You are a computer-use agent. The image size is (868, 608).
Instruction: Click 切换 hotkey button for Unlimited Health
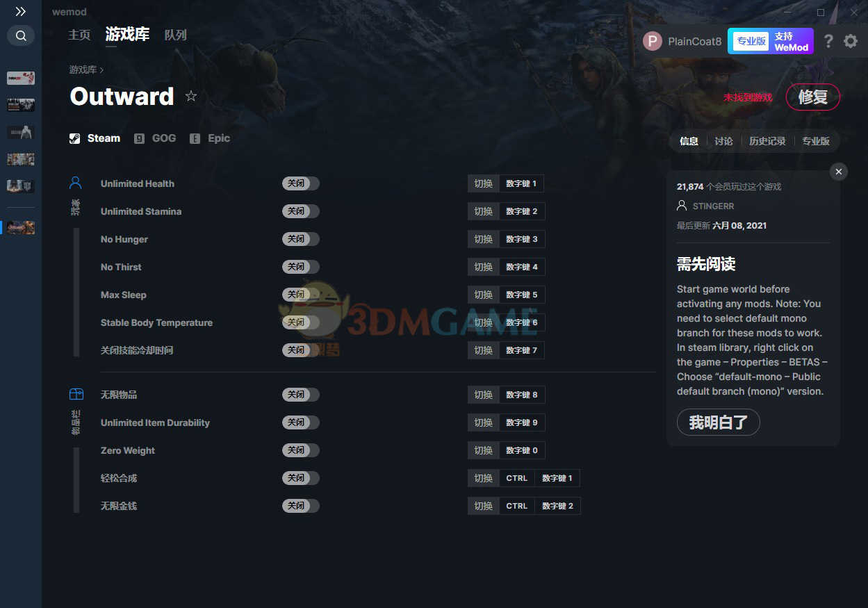(x=484, y=183)
